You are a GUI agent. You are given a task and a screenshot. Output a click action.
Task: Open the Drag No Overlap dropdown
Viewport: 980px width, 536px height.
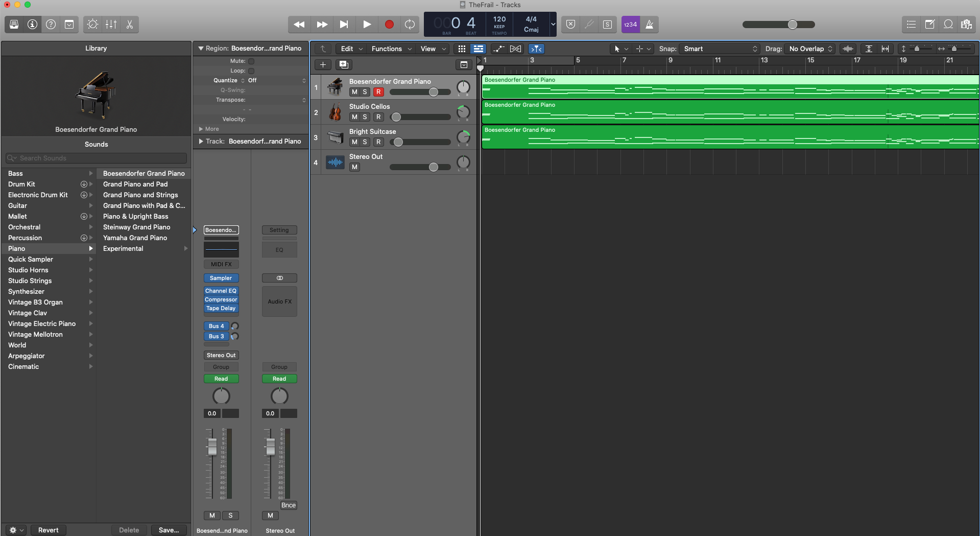click(810, 49)
